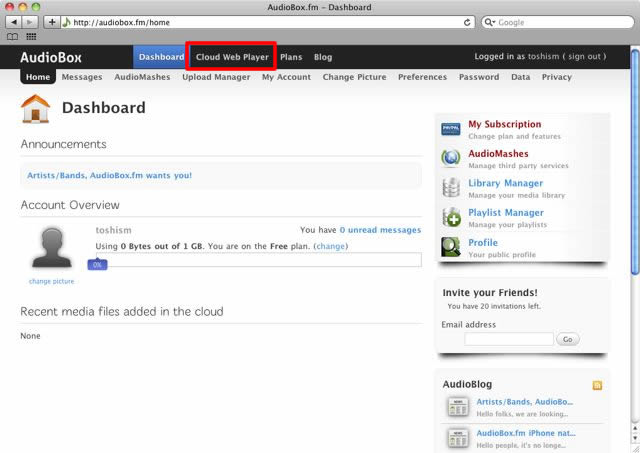Select the Home sub-navigation tab
640x453 pixels.
pyautogui.click(x=38, y=77)
